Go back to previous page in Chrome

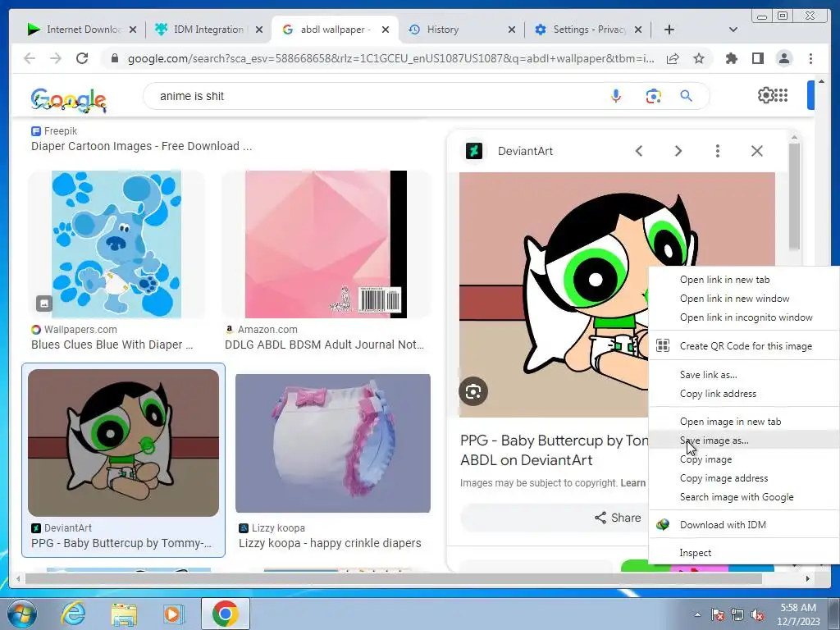pos(30,58)
